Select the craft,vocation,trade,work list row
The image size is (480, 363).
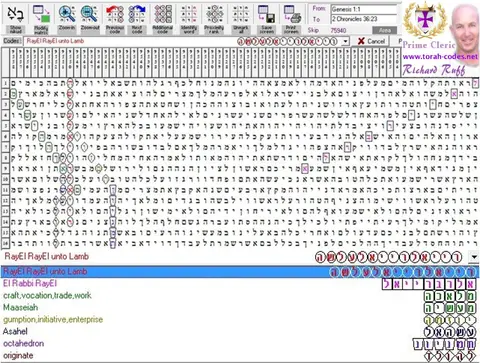coord(239,296)
